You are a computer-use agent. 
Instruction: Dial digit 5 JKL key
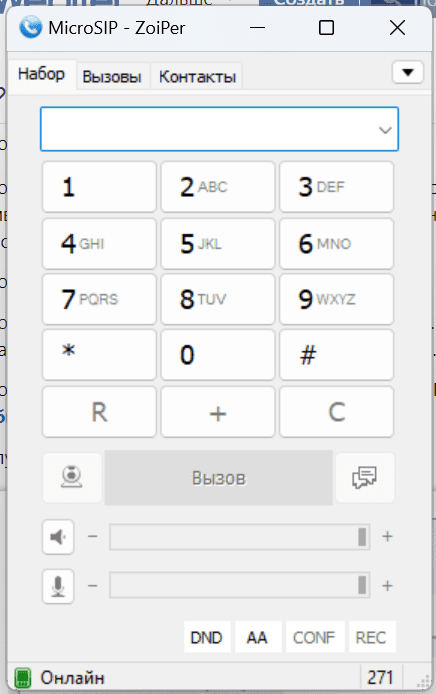pos(218,243)
